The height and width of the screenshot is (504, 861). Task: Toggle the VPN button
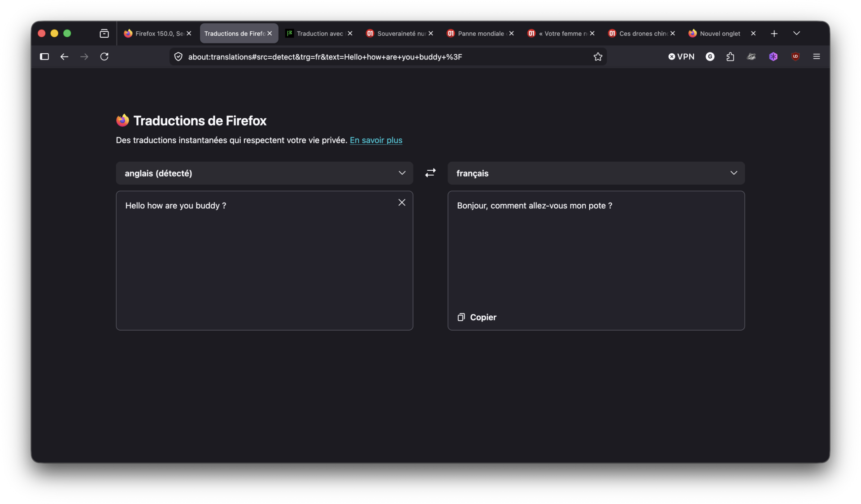tap(681, 57)
